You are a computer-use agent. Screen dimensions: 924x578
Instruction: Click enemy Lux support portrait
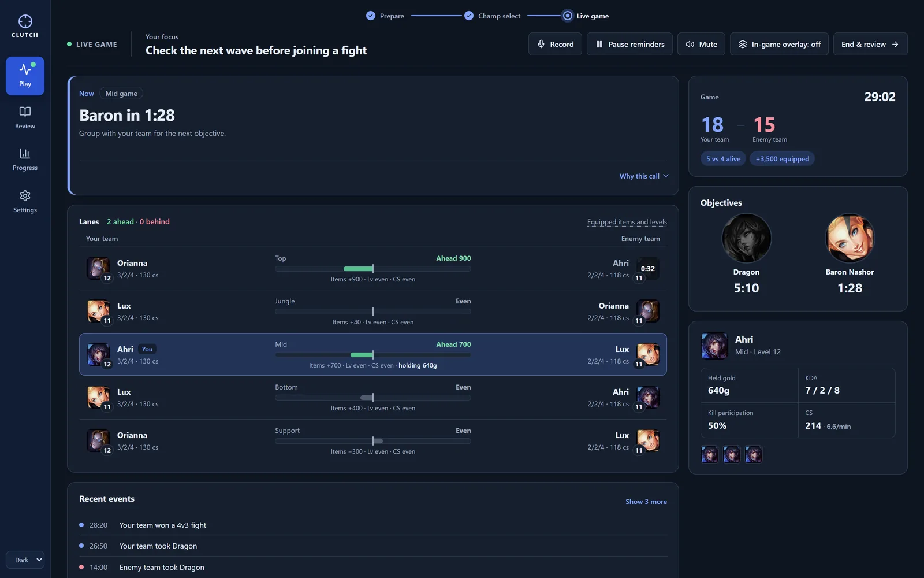(647, 440)
